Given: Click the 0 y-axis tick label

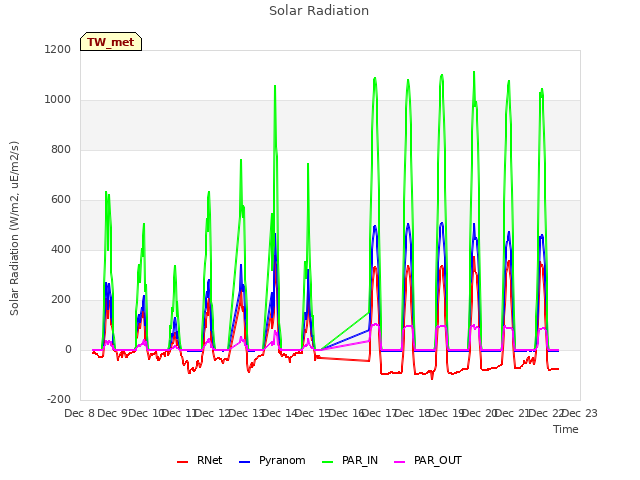Looking at the screenshot, I should [x=68, y=349].
